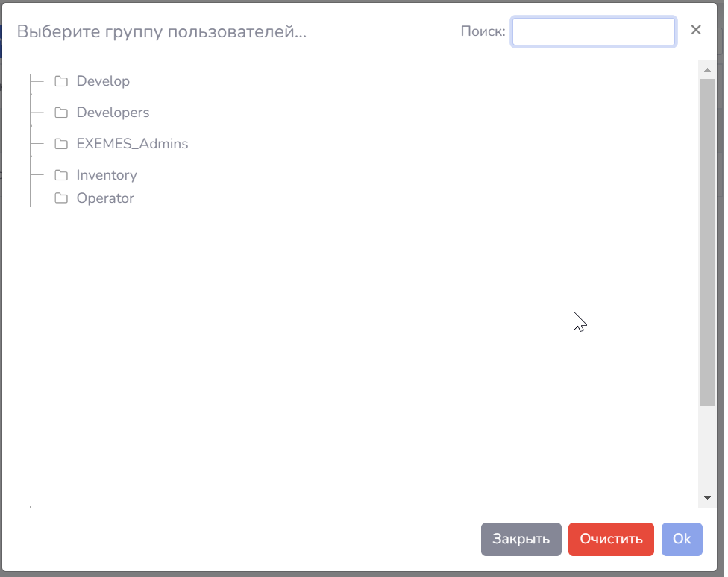Click the scrollbar up arrow
728x577 pixels.
tap(707, 70)
